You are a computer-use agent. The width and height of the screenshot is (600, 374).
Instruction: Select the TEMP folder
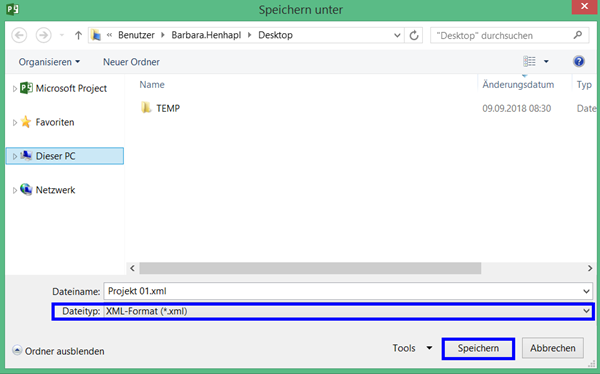(x=168, y=108)
